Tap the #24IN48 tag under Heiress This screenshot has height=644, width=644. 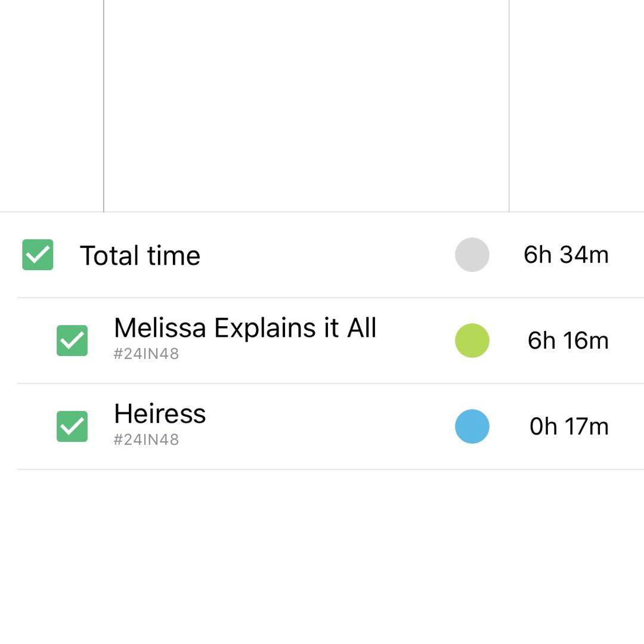(x=146, y=439)
